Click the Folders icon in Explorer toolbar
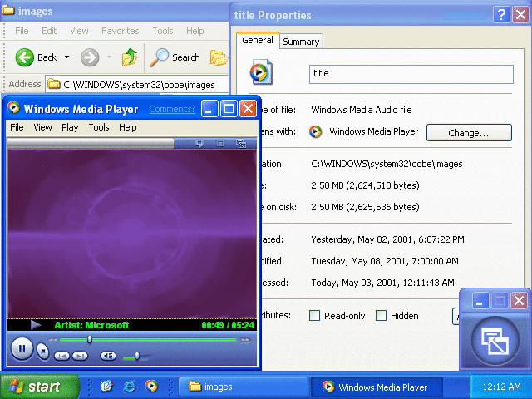The image size is (532, 399). 219,57
